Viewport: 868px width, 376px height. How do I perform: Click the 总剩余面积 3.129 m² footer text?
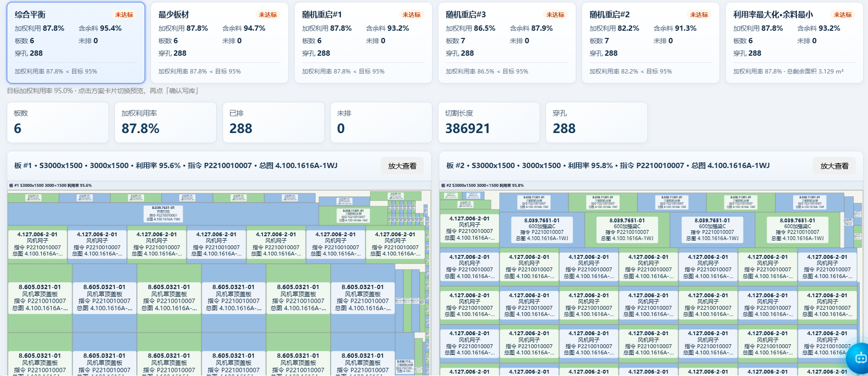[817, 72]
